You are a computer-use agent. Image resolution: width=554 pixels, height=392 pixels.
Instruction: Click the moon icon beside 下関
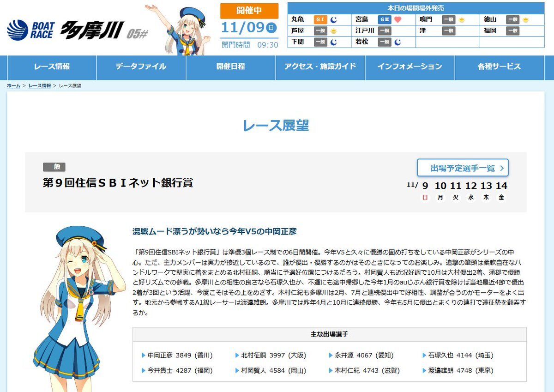pyautogui.click(x=334, y=42)
